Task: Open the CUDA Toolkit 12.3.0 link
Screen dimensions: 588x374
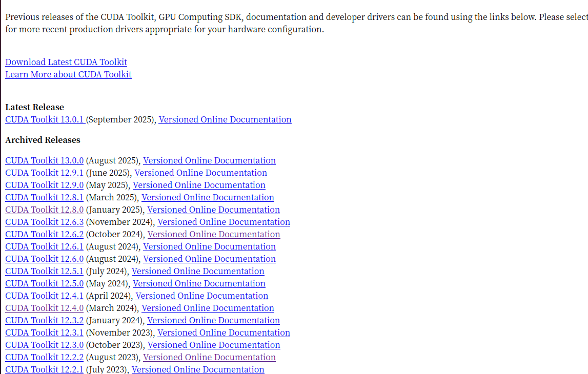Action: click(x=44, y=345)
